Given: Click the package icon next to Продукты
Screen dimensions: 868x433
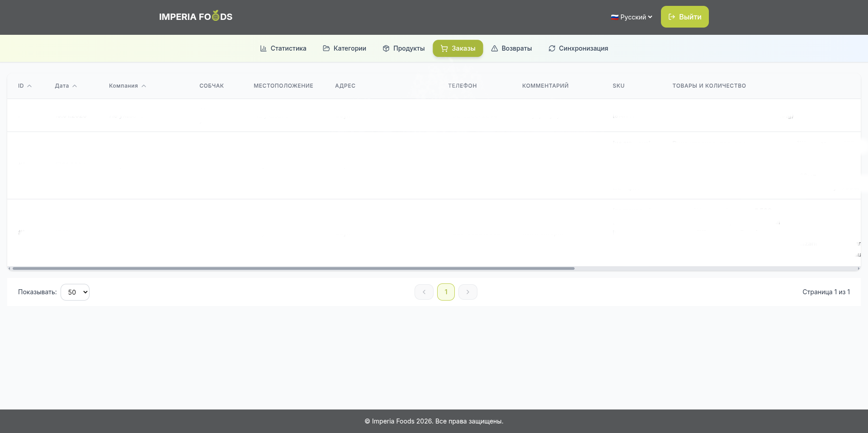Looking at the screenshot, I should pos(386,48).
